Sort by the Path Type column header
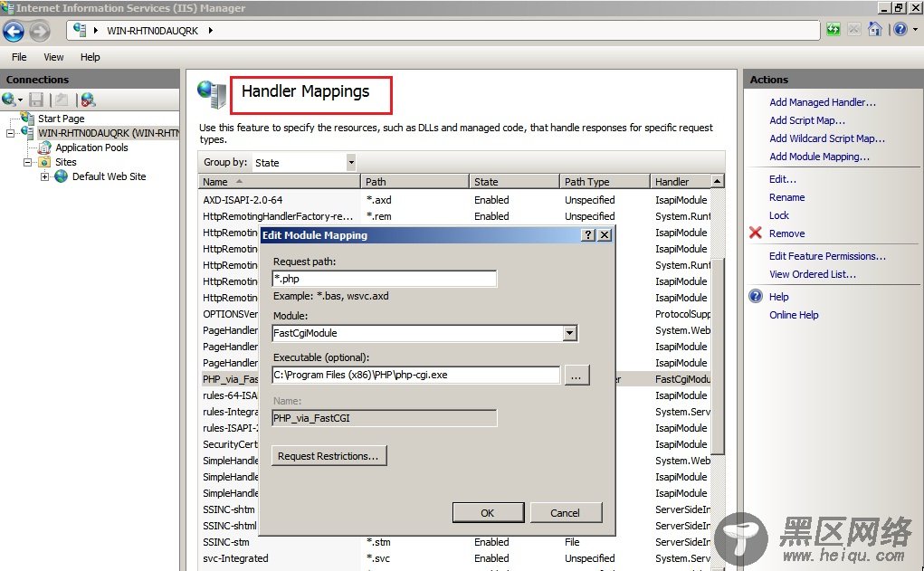The image size is (924, 571). [605, 182]
